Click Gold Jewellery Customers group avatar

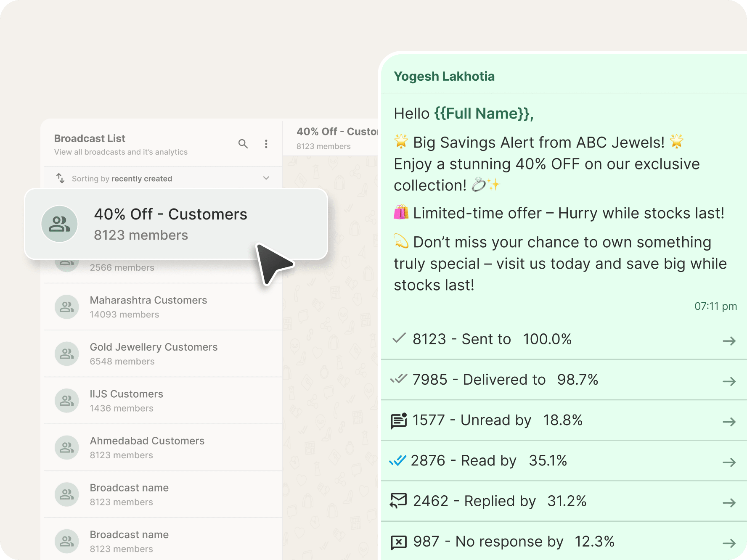tap(66, 354)
